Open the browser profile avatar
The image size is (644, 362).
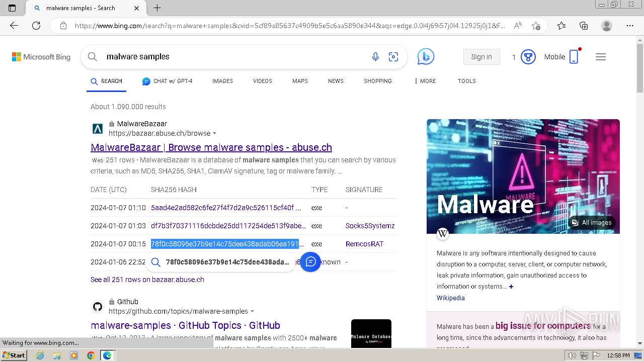point(607,26)
